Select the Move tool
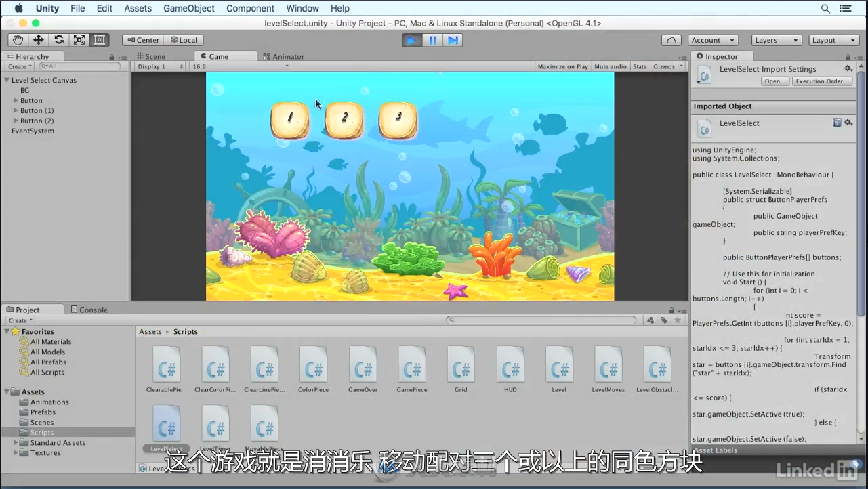The height and width of the screenshot is (489, 868). (x=39, y=40)
